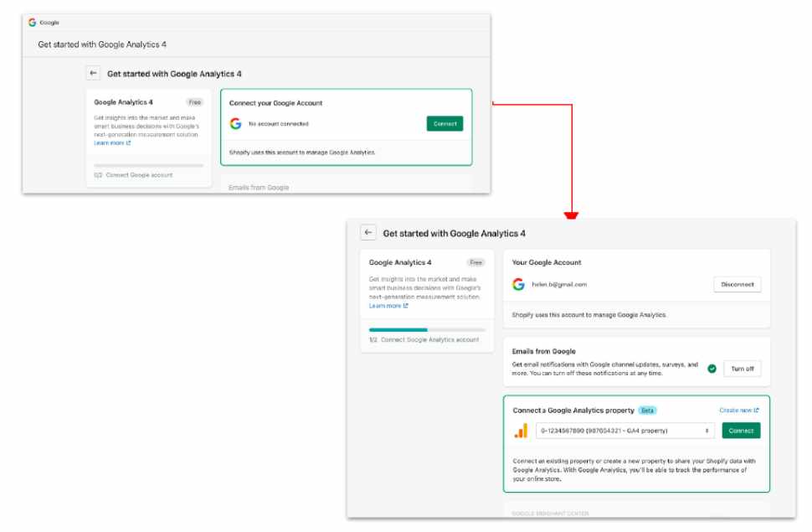
Task: Click 'Connect your Google Account' heading
Action: pyautogui.click(x=275, y=103)
